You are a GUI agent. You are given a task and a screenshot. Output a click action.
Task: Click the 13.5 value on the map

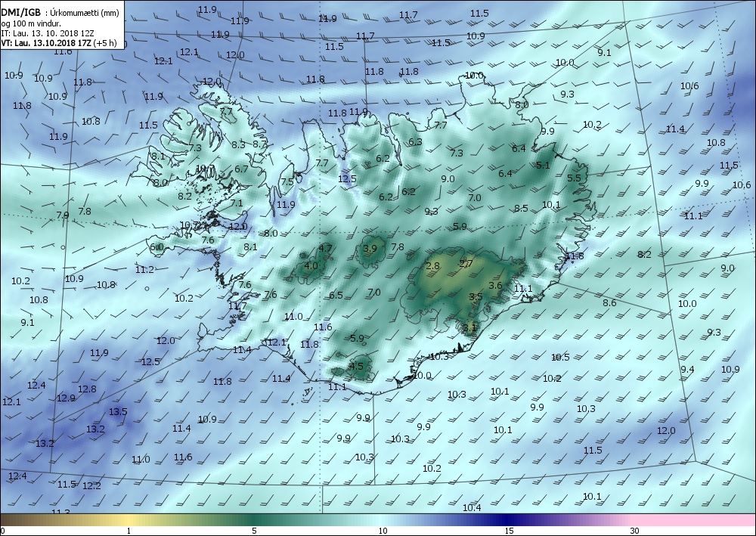118,412
